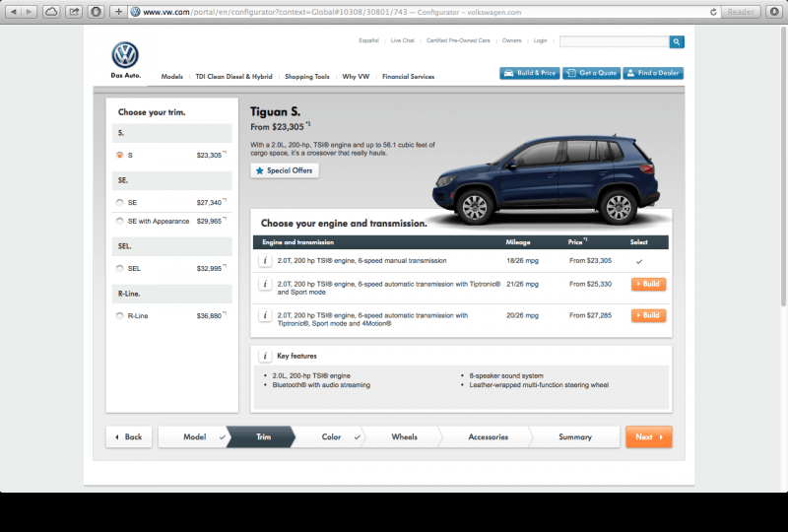Reload page with the refresh icon

pyautogui.click(x=712, y=12)
